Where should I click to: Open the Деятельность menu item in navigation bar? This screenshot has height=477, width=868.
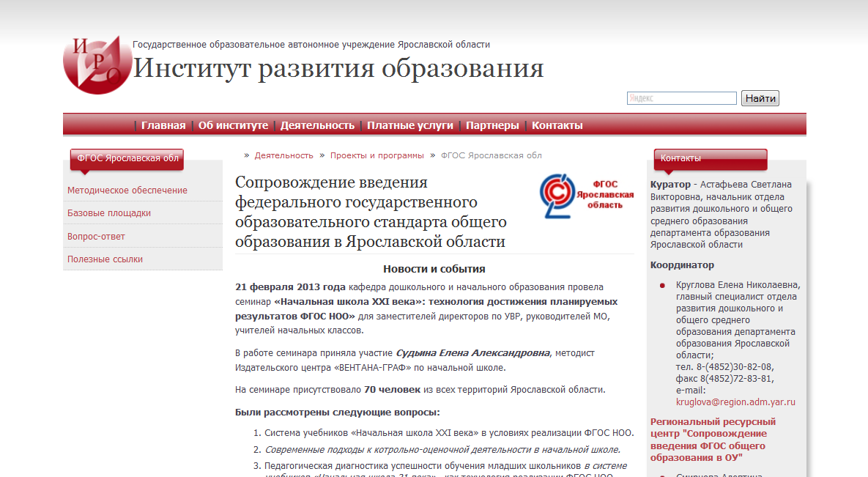click(x=317, y=126)
